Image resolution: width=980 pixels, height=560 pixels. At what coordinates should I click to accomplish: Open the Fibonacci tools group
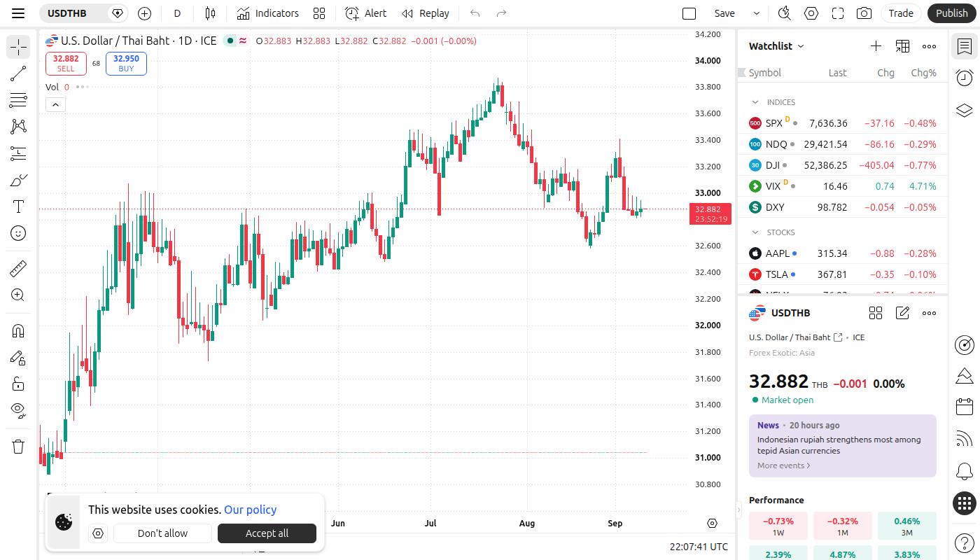pos(18,100)
